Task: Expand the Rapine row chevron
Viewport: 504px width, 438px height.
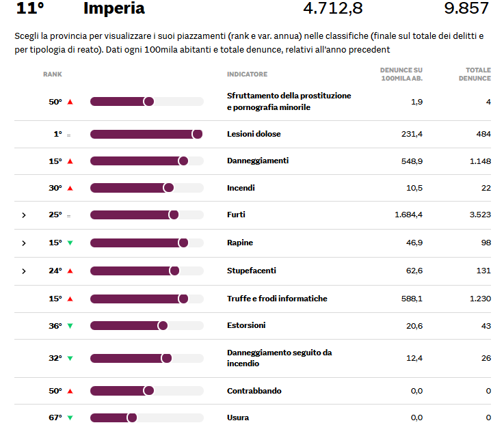Action: pyautogui.click(x=24, y=243)
